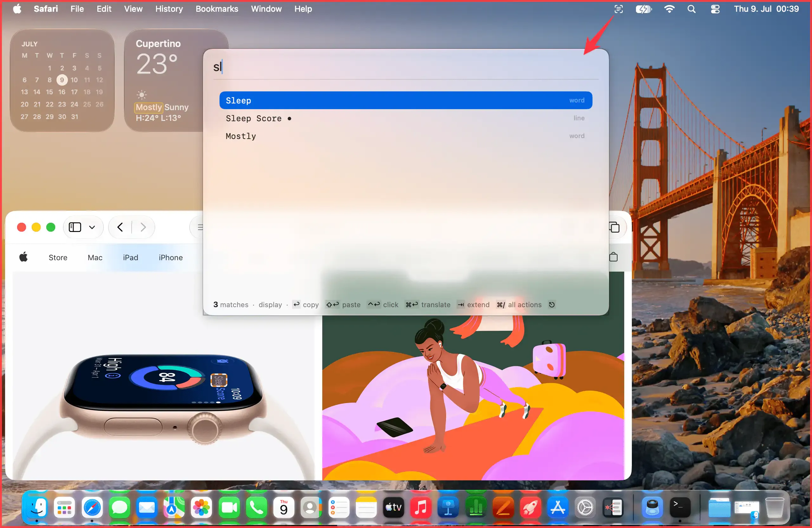The image size is (812, 528).
Task: Select the Sleep Score line result
Action: [x=406, y=118]
